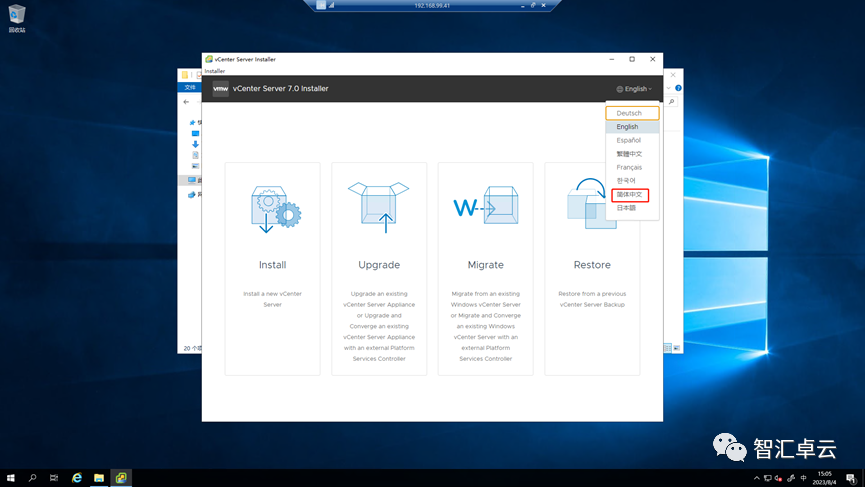Click the signal-strength icon on the remote desktop bar
The width and height of the screenshot is (865, 487).
[332, 5]
